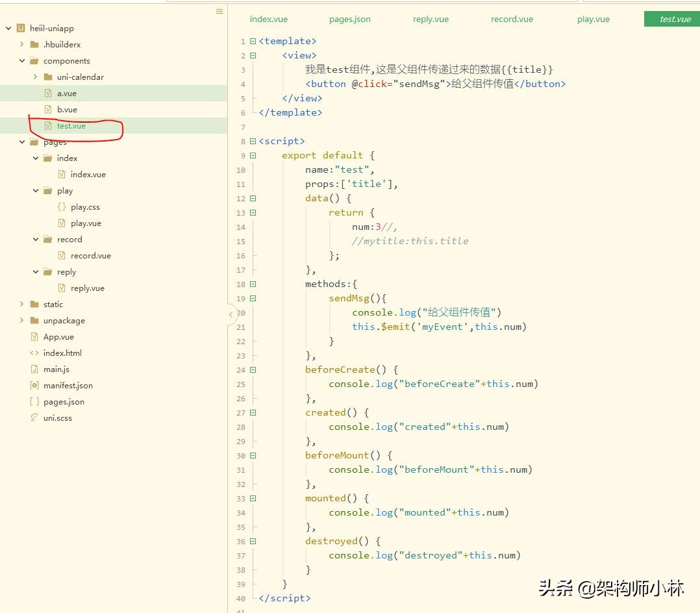700x613 pixels.
Task: Collapse the components folder chevron
Action: click(x=22, y=61)
